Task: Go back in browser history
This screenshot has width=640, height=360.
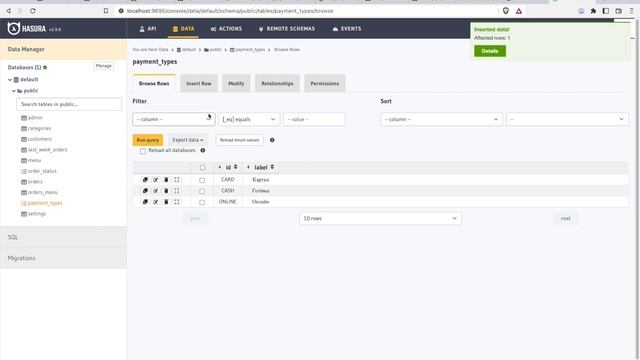Action: pos(9,11)
